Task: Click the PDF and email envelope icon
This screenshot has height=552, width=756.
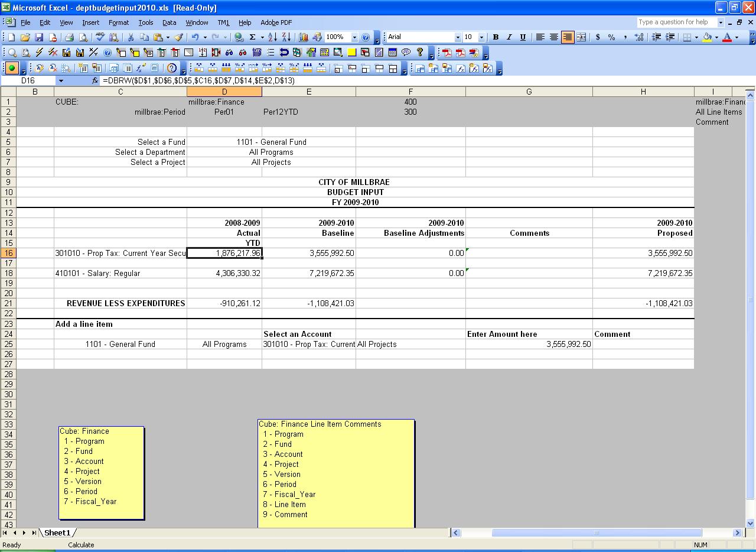Action: [474, 53]
